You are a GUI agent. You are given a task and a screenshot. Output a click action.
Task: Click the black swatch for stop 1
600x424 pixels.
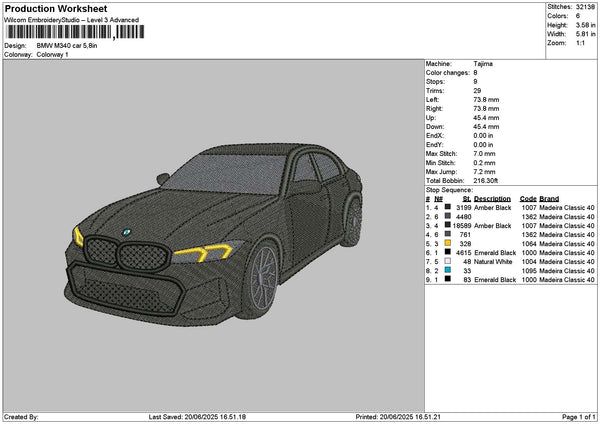(x=448, y=207)
